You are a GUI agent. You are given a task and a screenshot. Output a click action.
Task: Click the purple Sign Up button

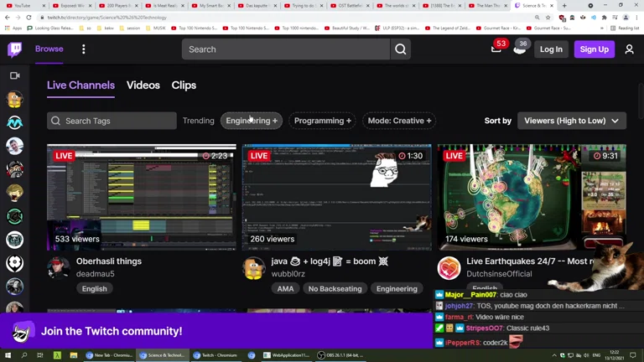(x=594, y=49)
